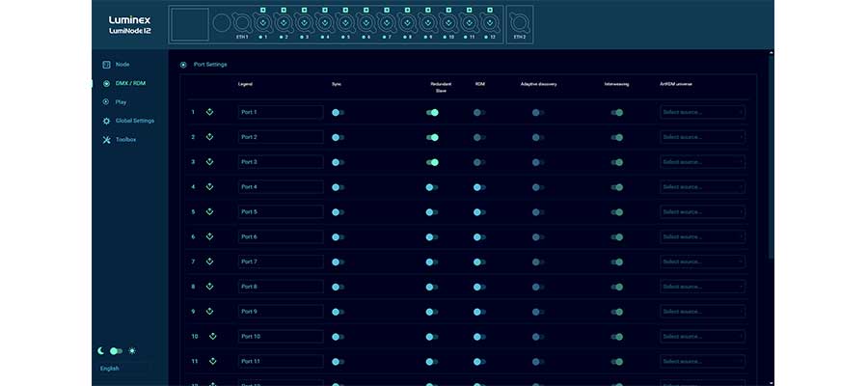
Task: Click the ETH 1 connector icon
Action: pyautogui.click(x=242, y=23)
